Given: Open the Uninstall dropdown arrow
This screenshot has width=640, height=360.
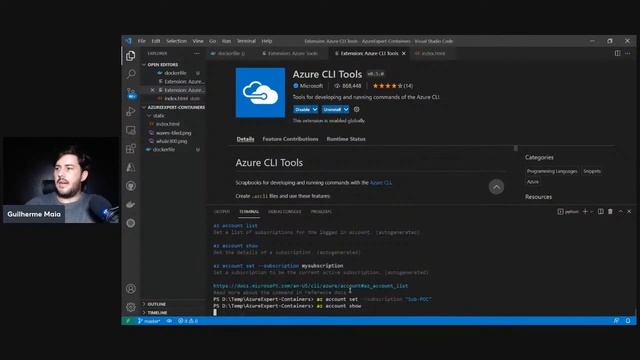Looking at the screenshot, I should [346, 109].
